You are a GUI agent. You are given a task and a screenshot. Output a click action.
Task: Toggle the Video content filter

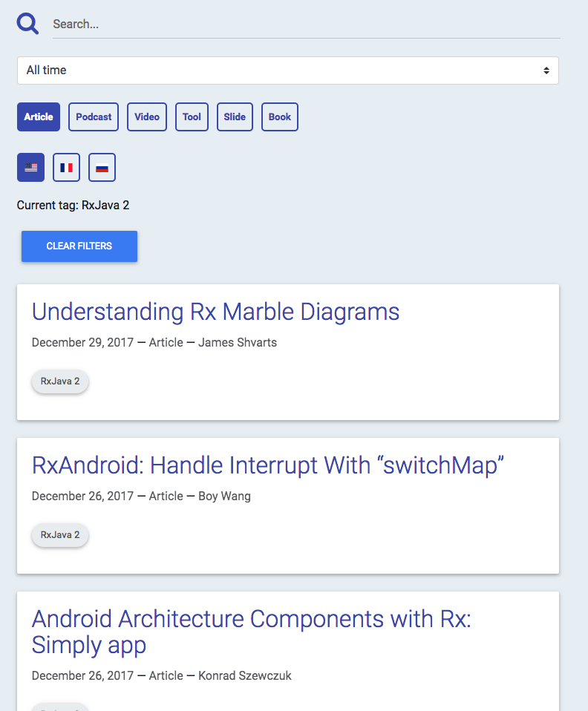(146, 117)
